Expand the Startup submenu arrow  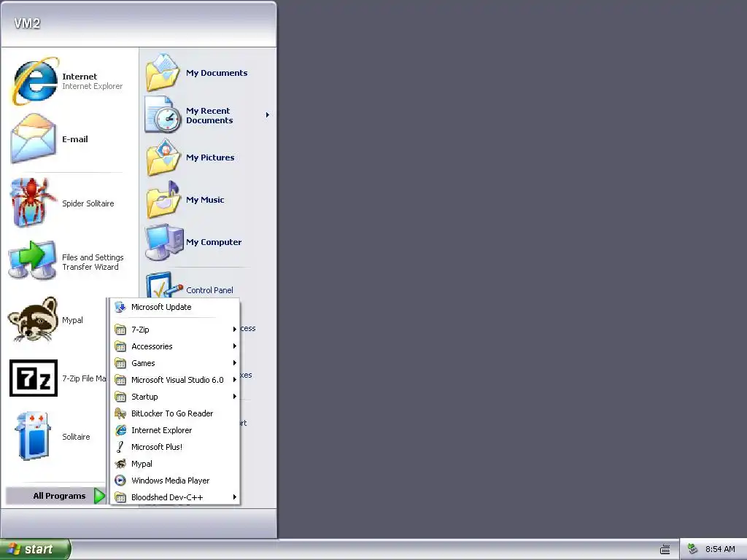234,397
